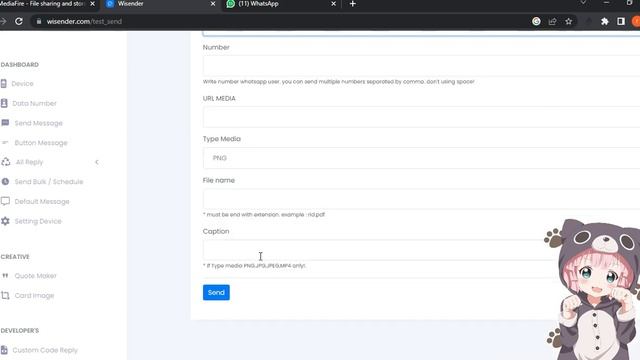The height and width of the screenshot is (360, 640).
Task: Open the Device sidebar icon
Action: pyautogui.click(x=4, y=84)
